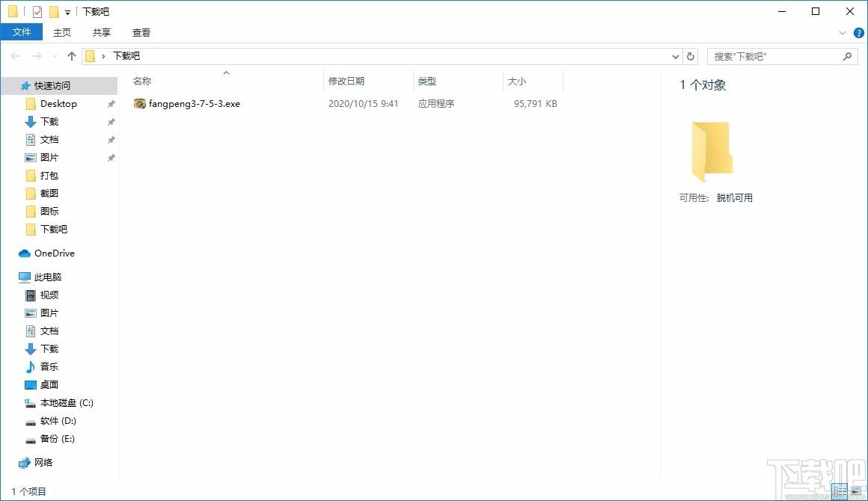Switch to details view in status bar
This screenshot has width=868, height=501.
[840, 491]
